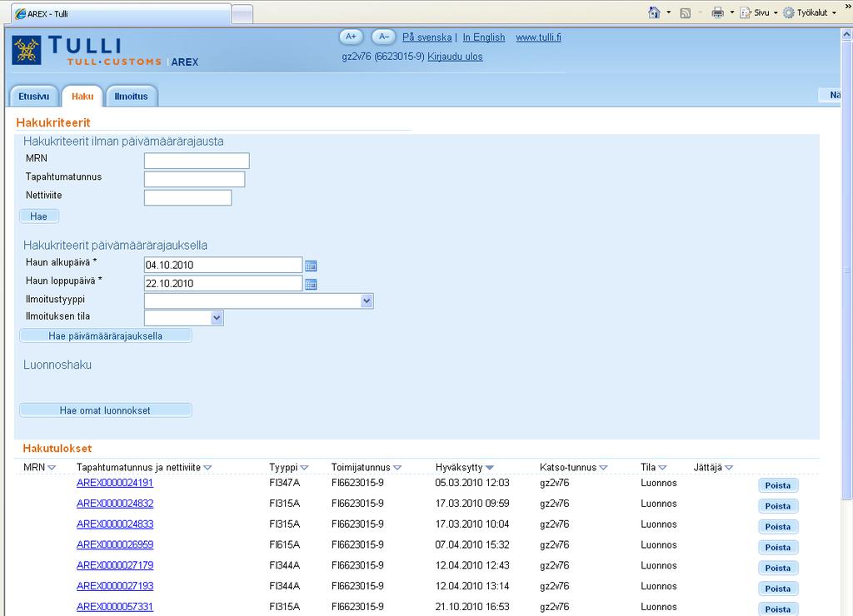Open draft AREX0000027193
Viewport: 853px width, 616px height.
point(115,586)
